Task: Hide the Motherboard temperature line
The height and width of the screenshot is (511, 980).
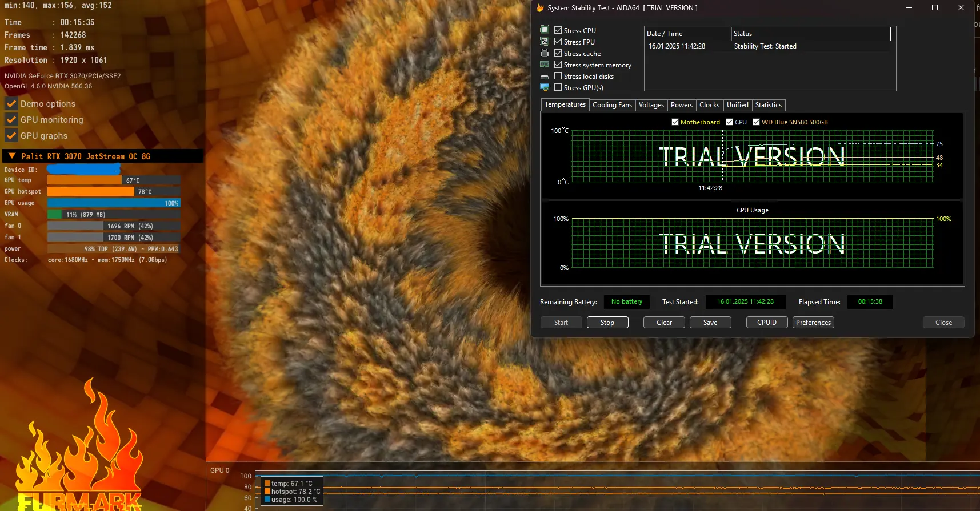Action: [675, 122]
